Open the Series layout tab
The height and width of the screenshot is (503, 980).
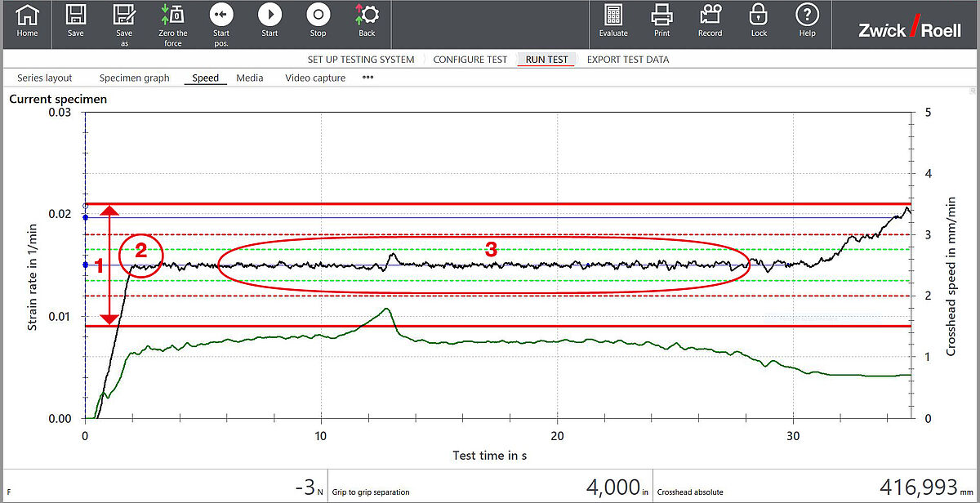45,78
